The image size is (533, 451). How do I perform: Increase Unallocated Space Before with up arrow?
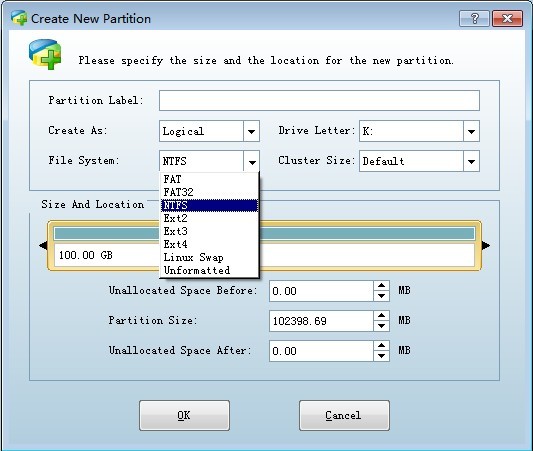click(x=381, y=286)
